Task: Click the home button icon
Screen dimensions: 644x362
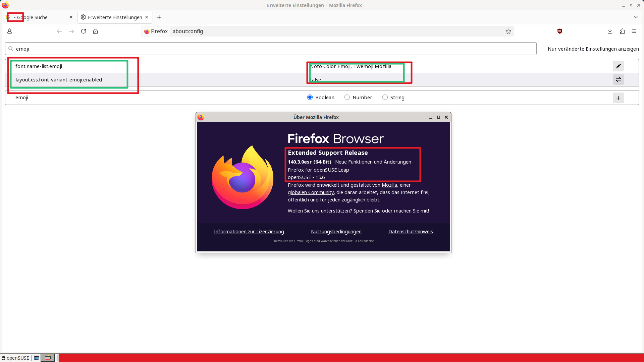Action: pos(96,31)
